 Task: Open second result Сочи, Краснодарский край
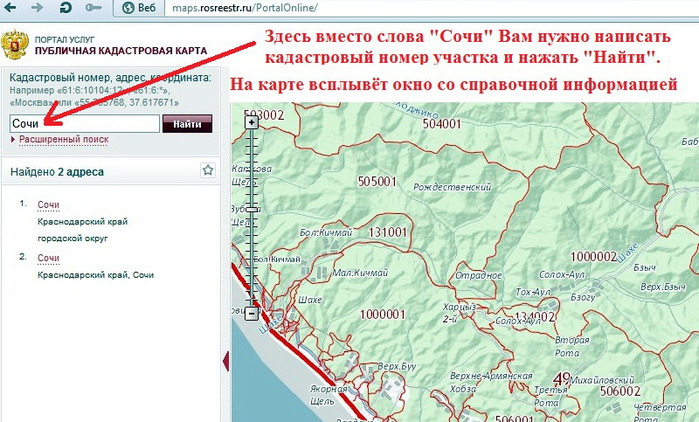click(x=48, y=258)
